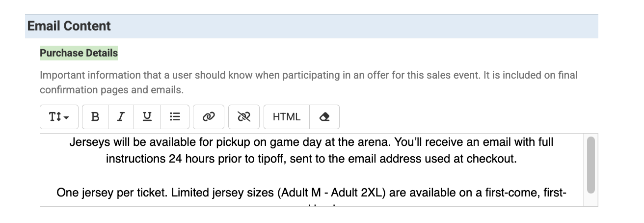Viewport: 644px width, 223px height.
Task: Click the Email Content section header
Action: coord(69,26)
